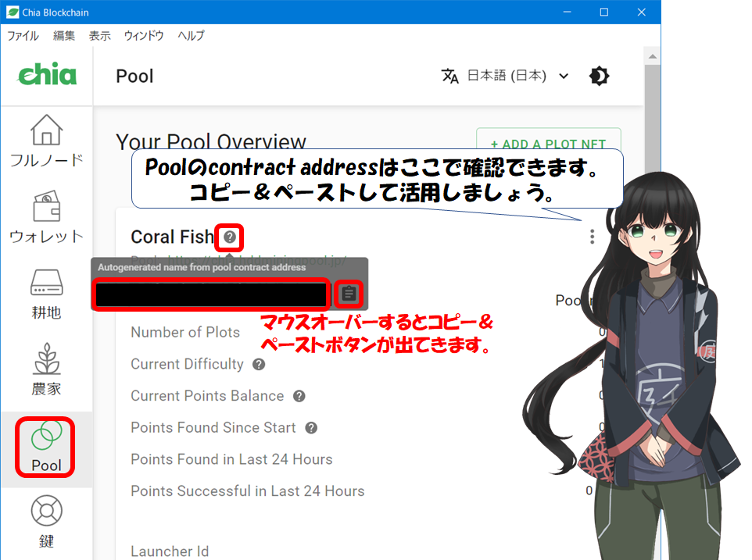752x560 pixels.
Task: Open the 日本語 (日本) language dropdown
Action: coord(517,76)
